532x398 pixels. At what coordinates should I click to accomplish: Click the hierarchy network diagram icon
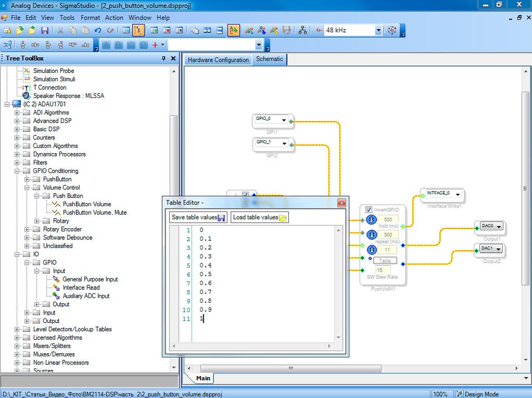coord(302,30)
